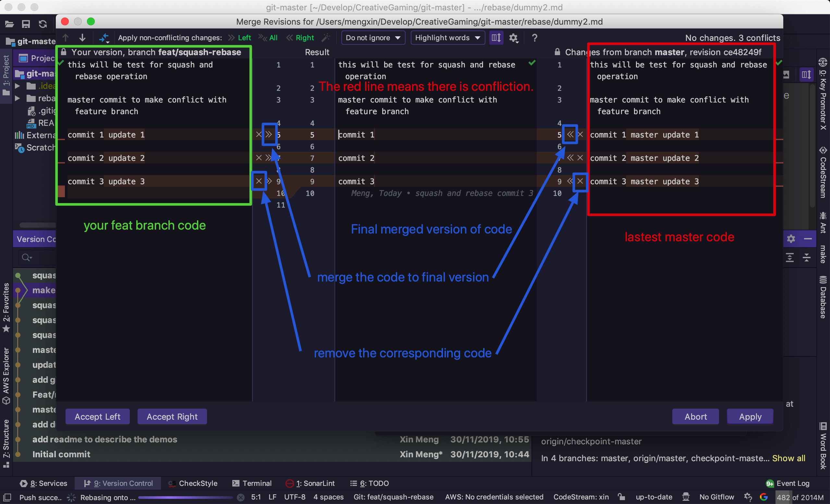The height and width of the screenshot is (504, 830).
Task: Toggle synchronize scrolling button in toolbar
Action: click(496, 38)
